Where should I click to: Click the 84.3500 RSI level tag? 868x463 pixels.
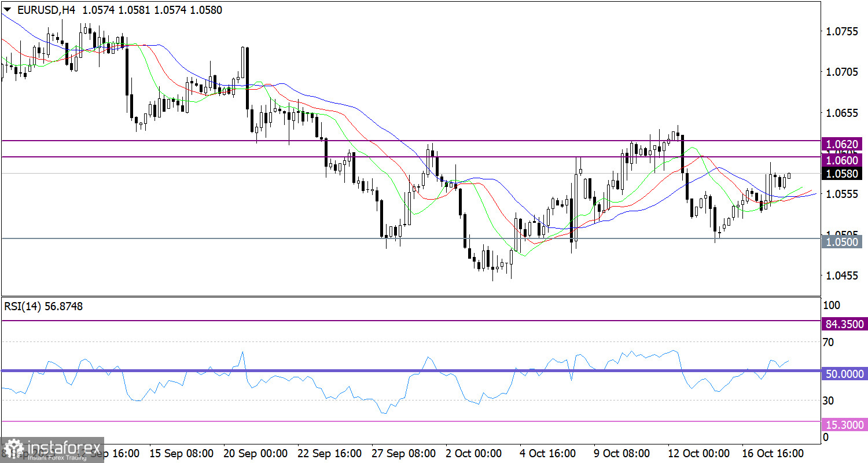click(844, 325)
